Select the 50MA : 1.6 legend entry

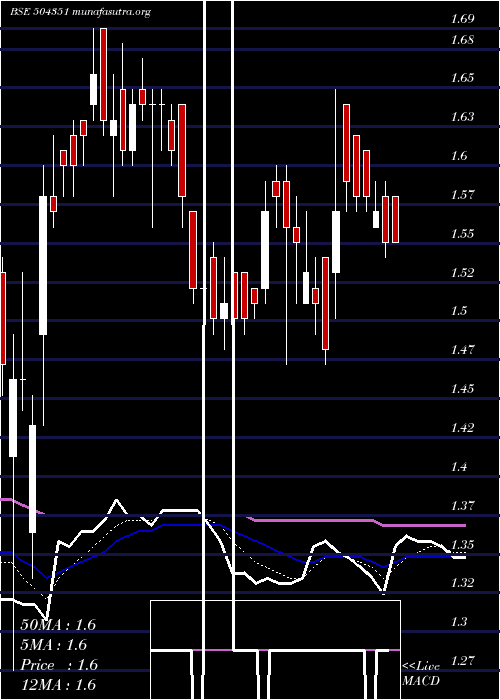tap(58, 625)
